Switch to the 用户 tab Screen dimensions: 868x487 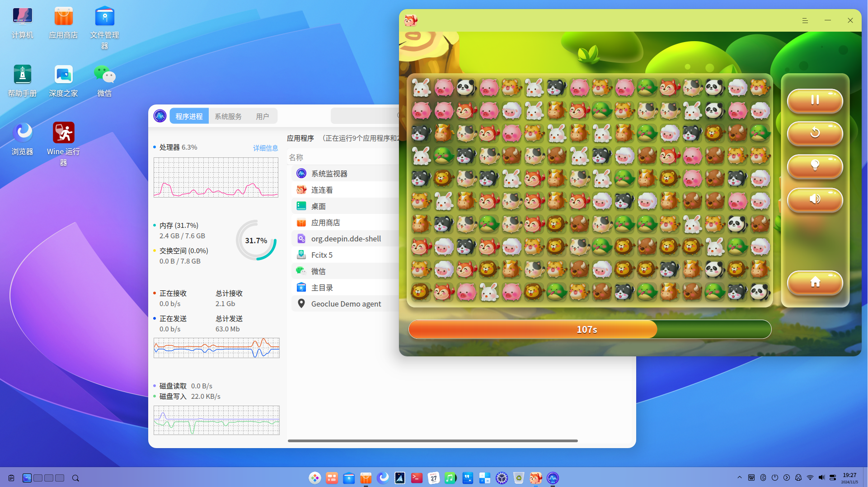pyautogui.click(x=263, y=116)
